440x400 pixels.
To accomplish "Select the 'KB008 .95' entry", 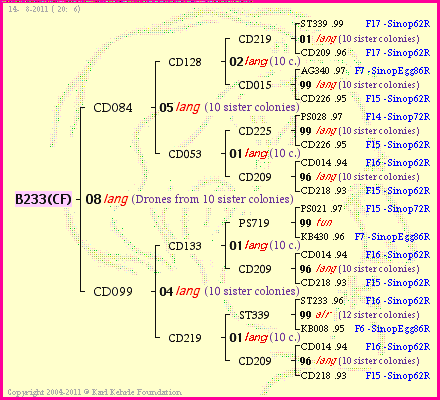I will [x=322, y=329].
